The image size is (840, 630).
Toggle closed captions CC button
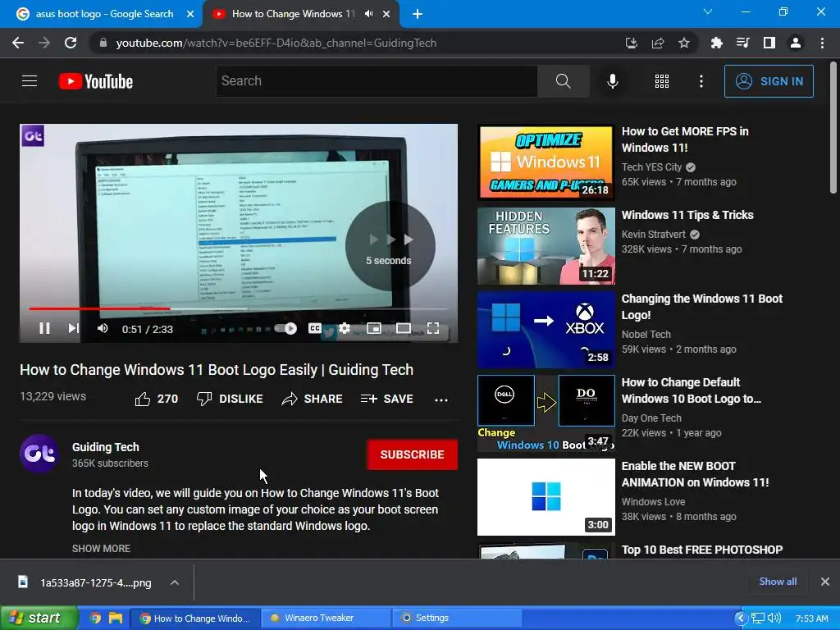tap(315, 328)
